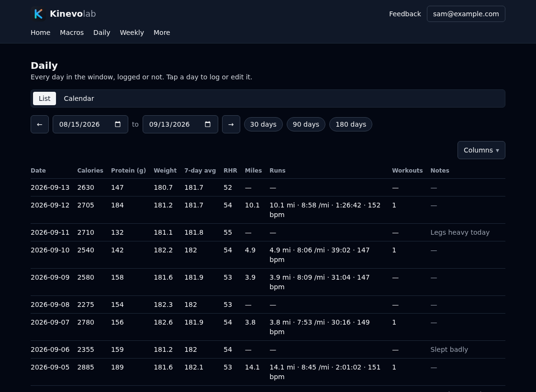Open the Columns dropdown
The width and height of the screenshot is (536, 392).
(x=481, y=150)
